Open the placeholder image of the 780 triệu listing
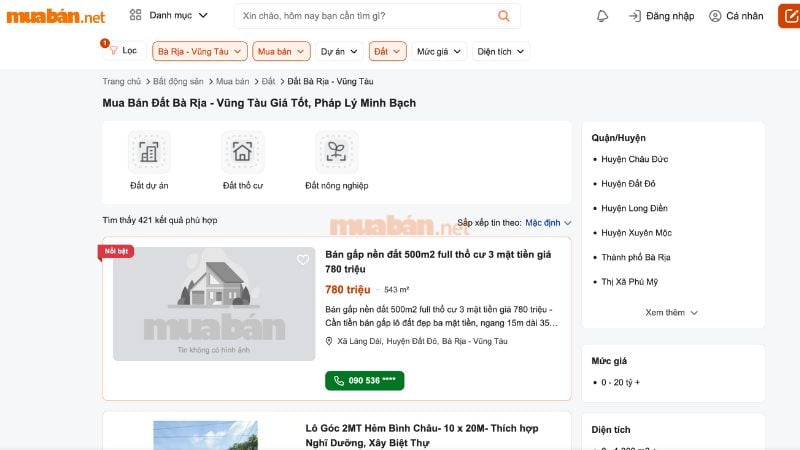 (214, 304)
